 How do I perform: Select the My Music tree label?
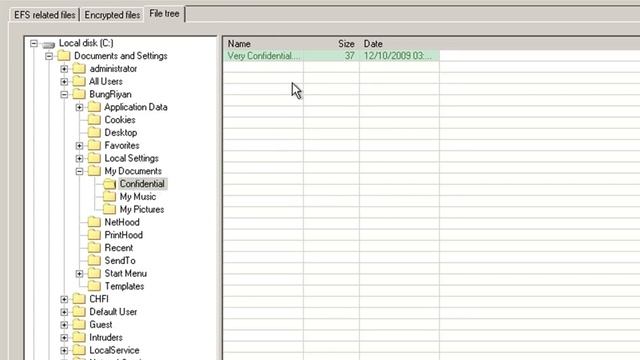(x=138, y=197)
